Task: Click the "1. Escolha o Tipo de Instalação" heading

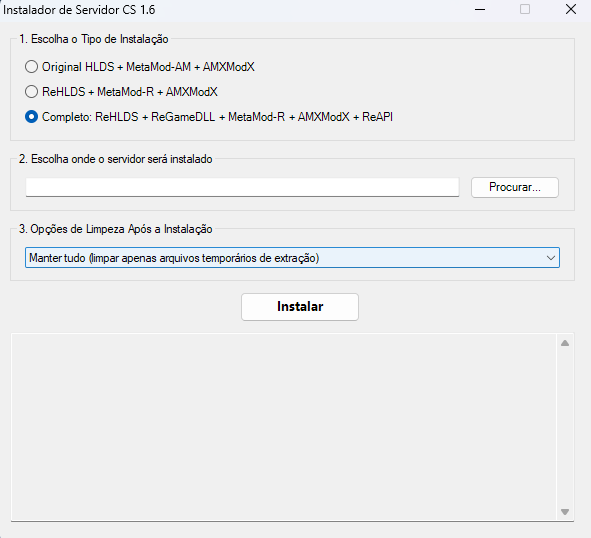Action: pos(94,39)
